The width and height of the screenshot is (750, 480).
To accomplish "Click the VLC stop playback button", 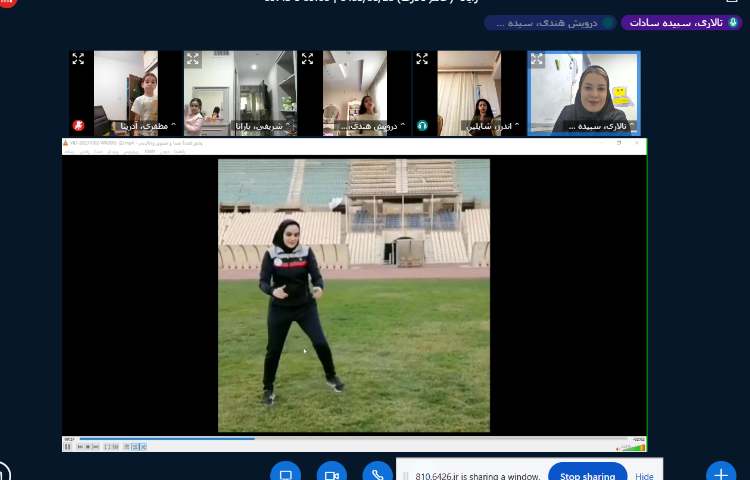I will 88,447.
